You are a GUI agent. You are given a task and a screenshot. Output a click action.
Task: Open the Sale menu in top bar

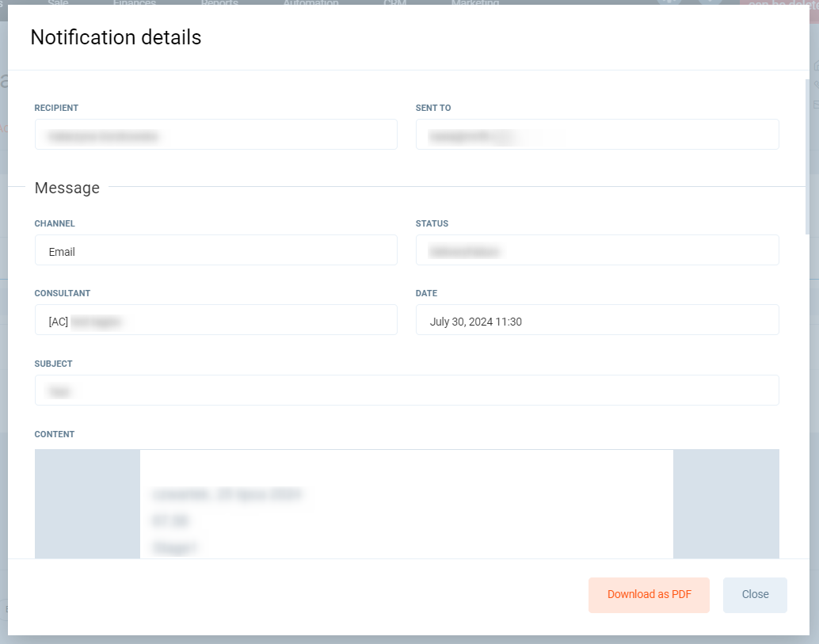(x=58, y=3)
